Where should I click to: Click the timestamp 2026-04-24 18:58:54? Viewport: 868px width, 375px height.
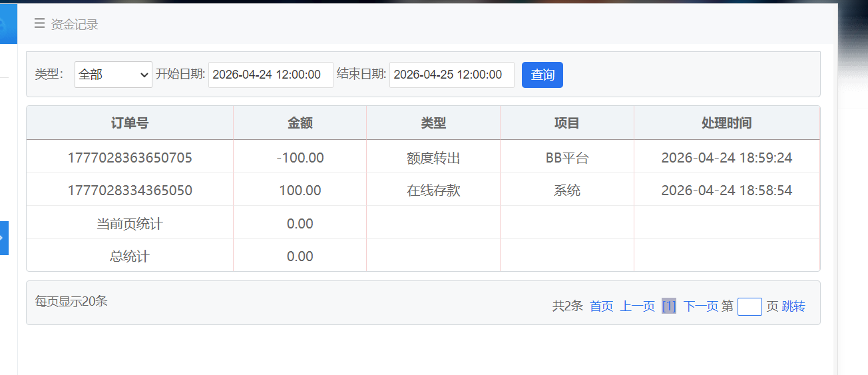(727, 190)
